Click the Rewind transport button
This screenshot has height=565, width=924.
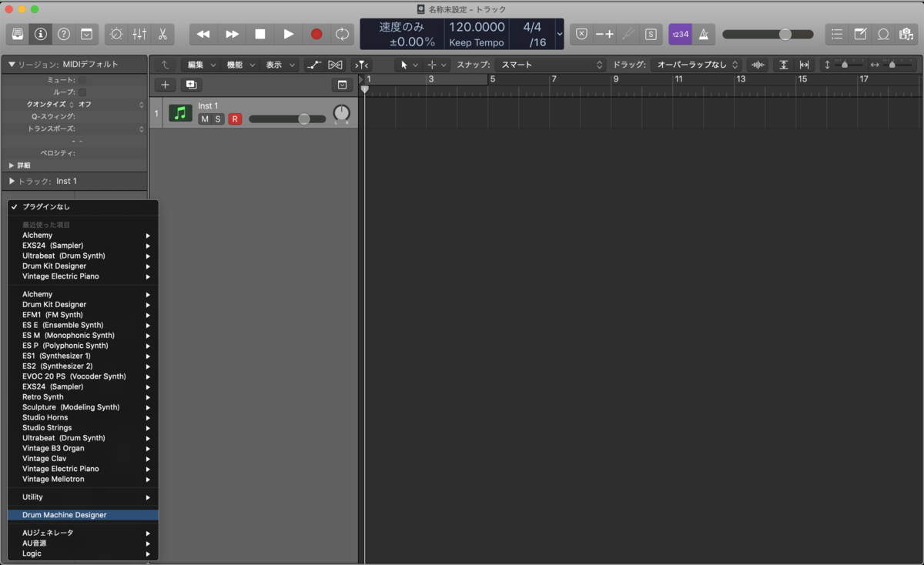click(x=203, y=34)
